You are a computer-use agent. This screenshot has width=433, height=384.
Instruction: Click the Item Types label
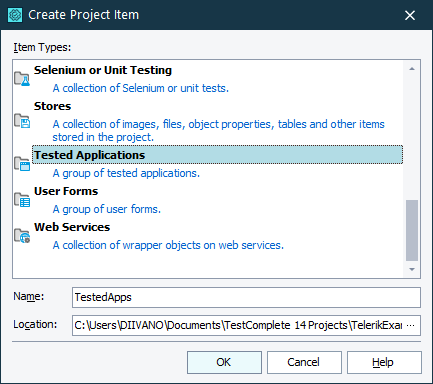(42, 47)
